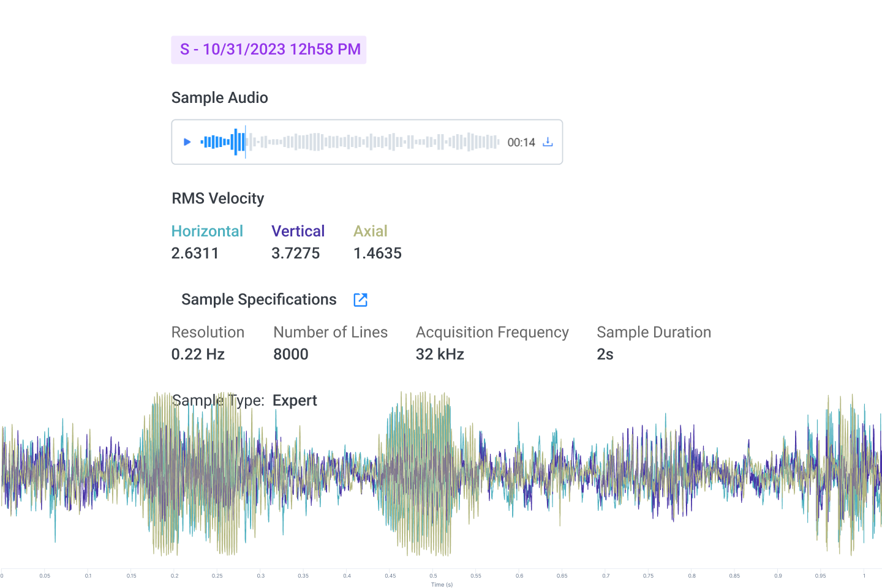Viewport: 882px width, 588px height.
Task: Select the Number of Lines value 8000
Action: click(291, 354)
